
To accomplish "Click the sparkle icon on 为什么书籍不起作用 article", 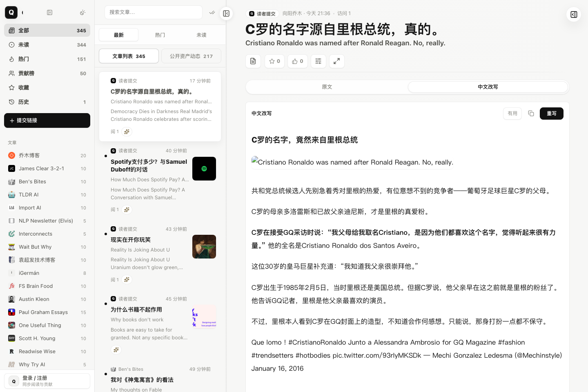I will pyautogui.click(x=116, y=350).
